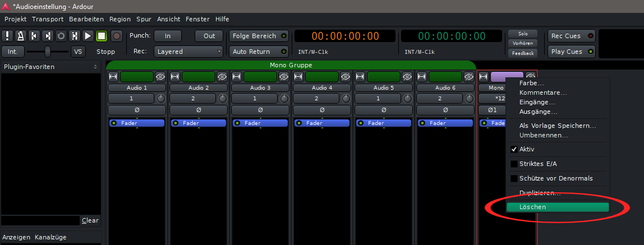Screen dimensions: 644x245
Task: Toggle loop playback
Action: (x=61, y=36)
